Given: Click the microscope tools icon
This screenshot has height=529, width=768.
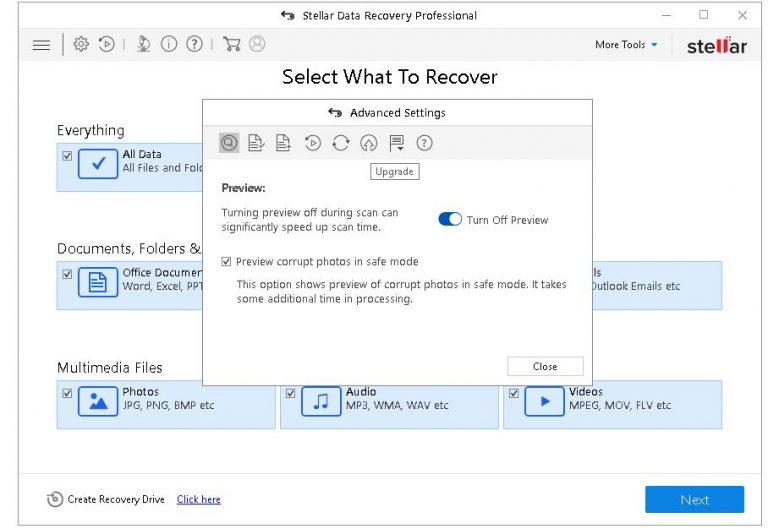Looking at the screenshot, I should pos(143,44).
